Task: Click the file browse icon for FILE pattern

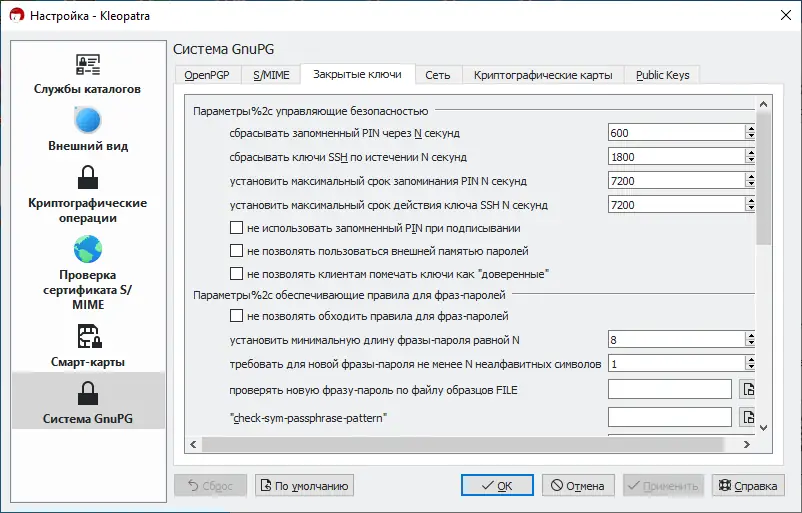Action: pyautogui.click(x=746, y=390)
